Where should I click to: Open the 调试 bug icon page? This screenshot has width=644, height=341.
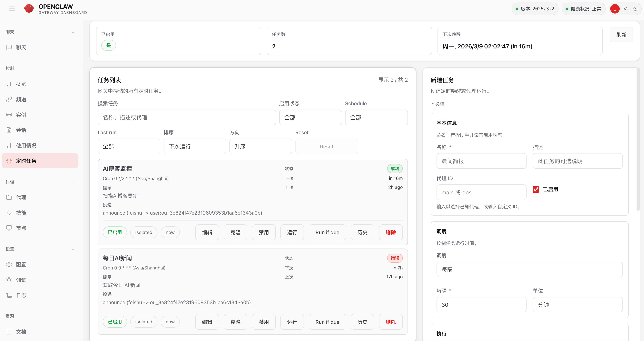pos(21,280)
